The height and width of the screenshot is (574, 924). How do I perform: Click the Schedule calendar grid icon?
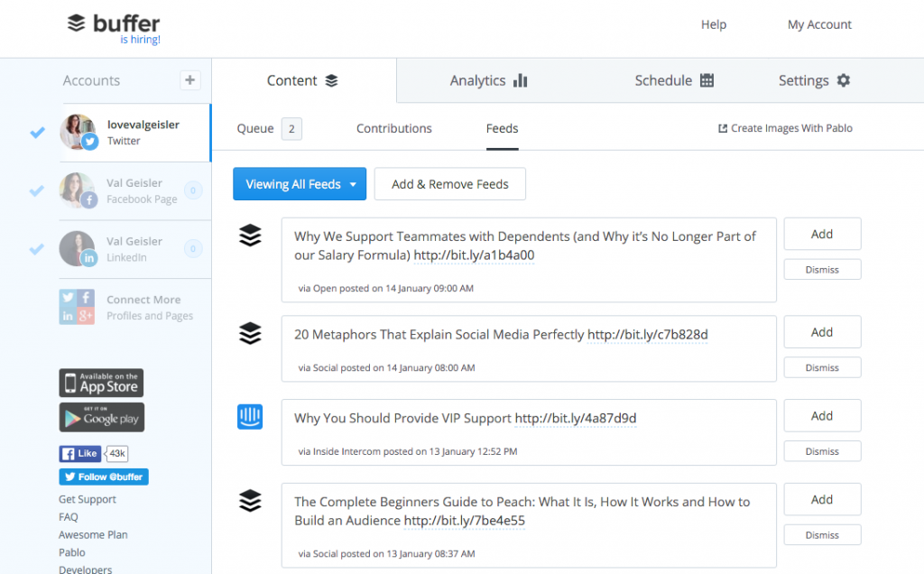point(707,80)
